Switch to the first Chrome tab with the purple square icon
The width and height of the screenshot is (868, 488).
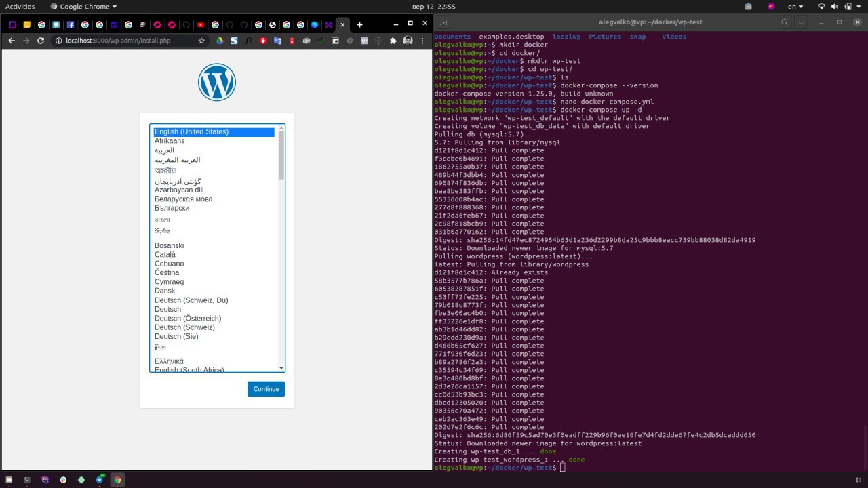point(12,25)
